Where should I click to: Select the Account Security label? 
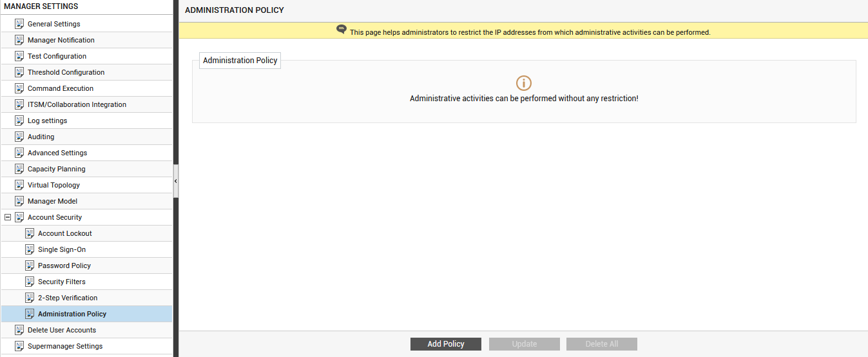(55, 217)
